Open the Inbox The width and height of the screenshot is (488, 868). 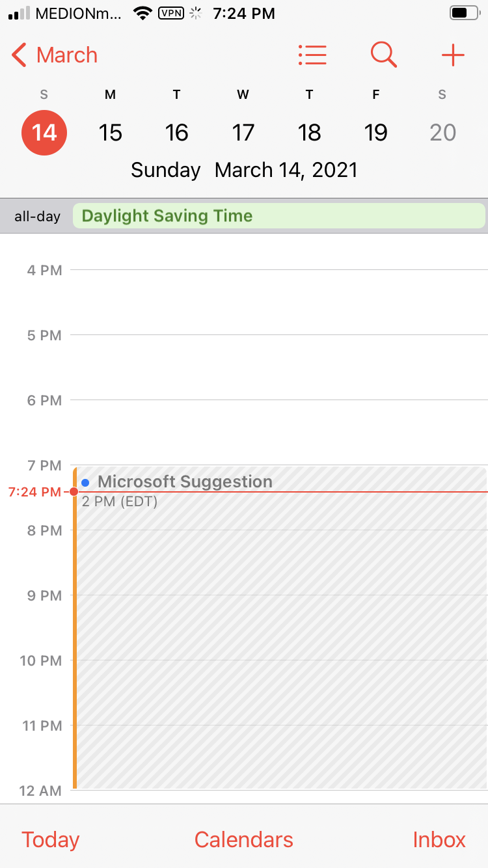pyautogui.click(x=439, y=839)
